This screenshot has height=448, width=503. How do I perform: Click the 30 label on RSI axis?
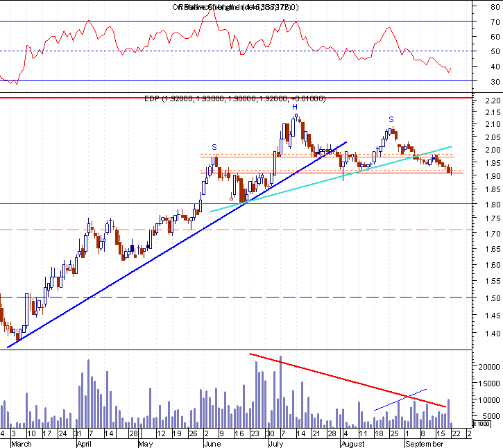tap(495, 82)
